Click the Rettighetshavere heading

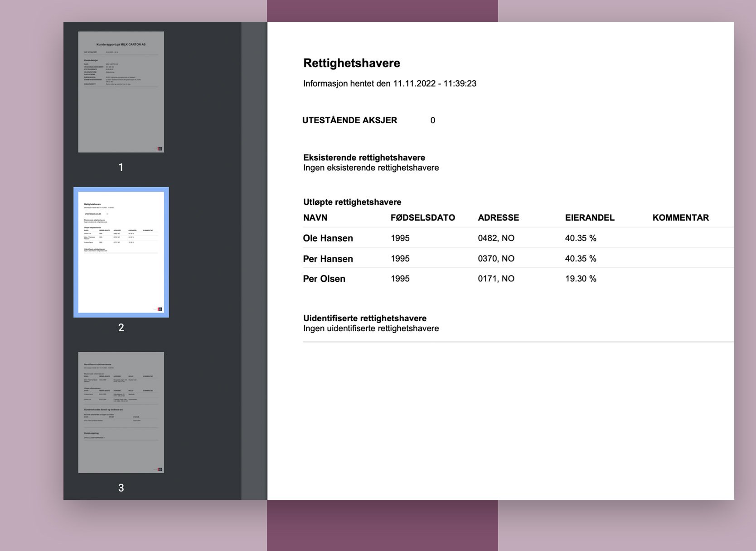pyautogui.click(x=352, y=63)
